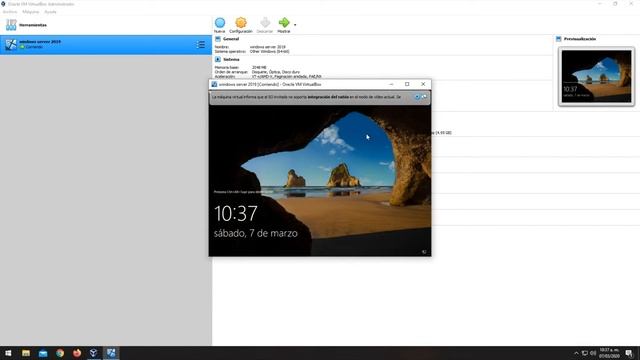Viewport: 640px width, 360px height.
Task: Open the Archivo menu
Action: tap(10, 12)
